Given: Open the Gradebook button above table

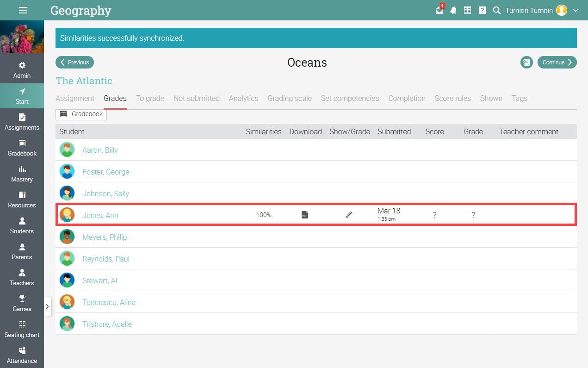Looking at the screenshot, I should [x=81, y=114].
